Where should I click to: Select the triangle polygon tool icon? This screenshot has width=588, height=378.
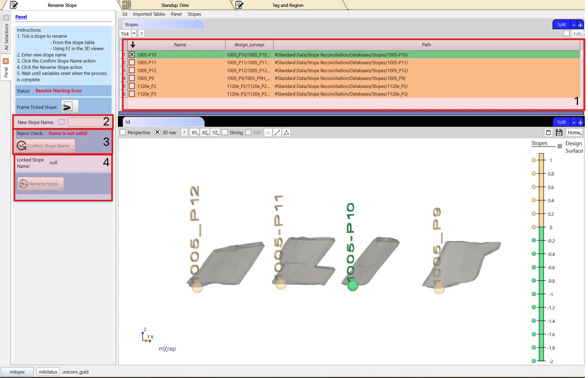(286, 133)
